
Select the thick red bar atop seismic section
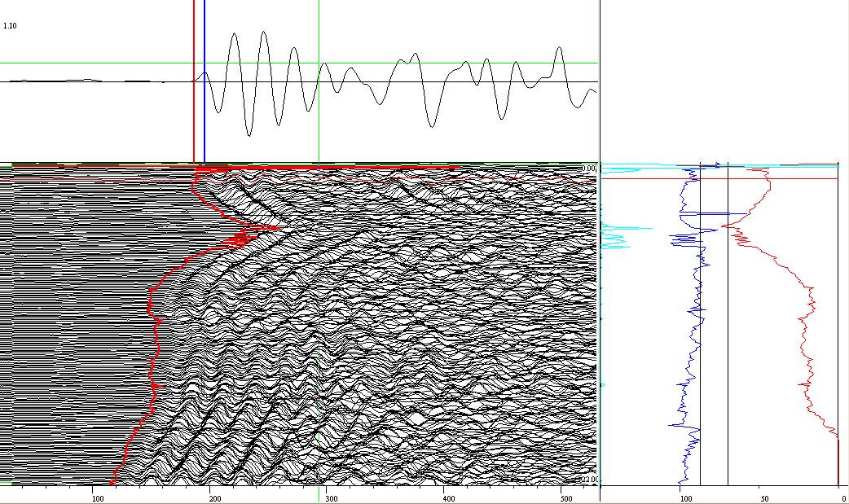326,168
